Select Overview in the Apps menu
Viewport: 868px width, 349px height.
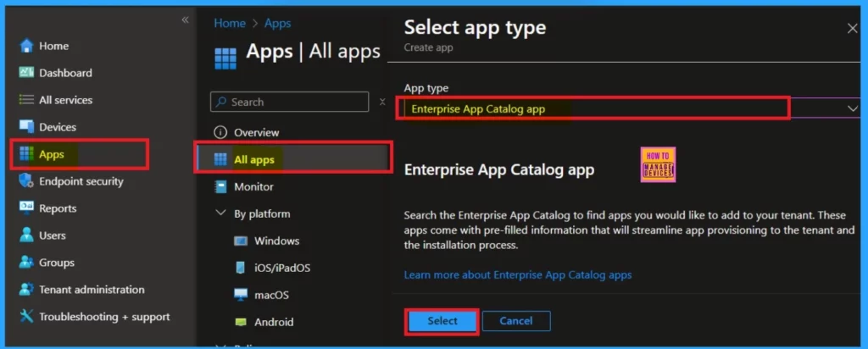(x=256, y=133)
